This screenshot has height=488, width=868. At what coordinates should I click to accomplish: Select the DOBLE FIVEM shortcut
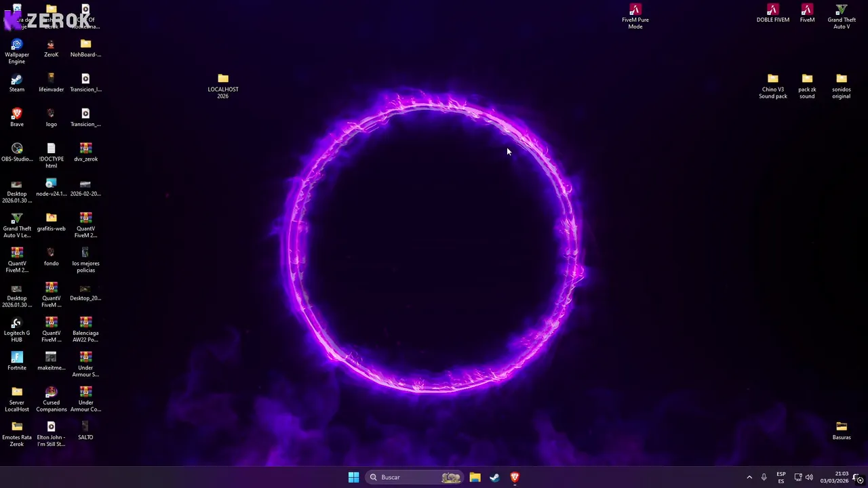(773, 13)
